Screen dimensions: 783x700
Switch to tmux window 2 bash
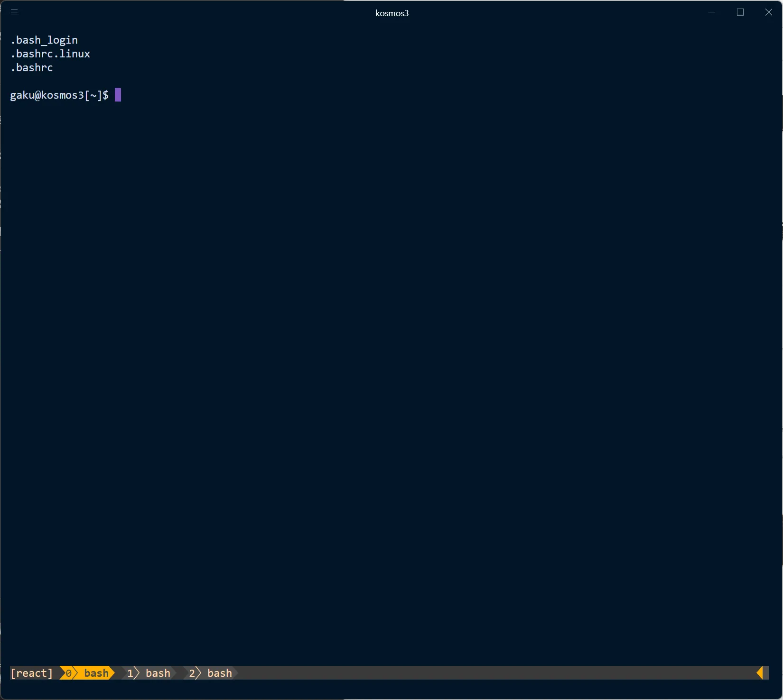pyautogui.click(x=219, y=673)
